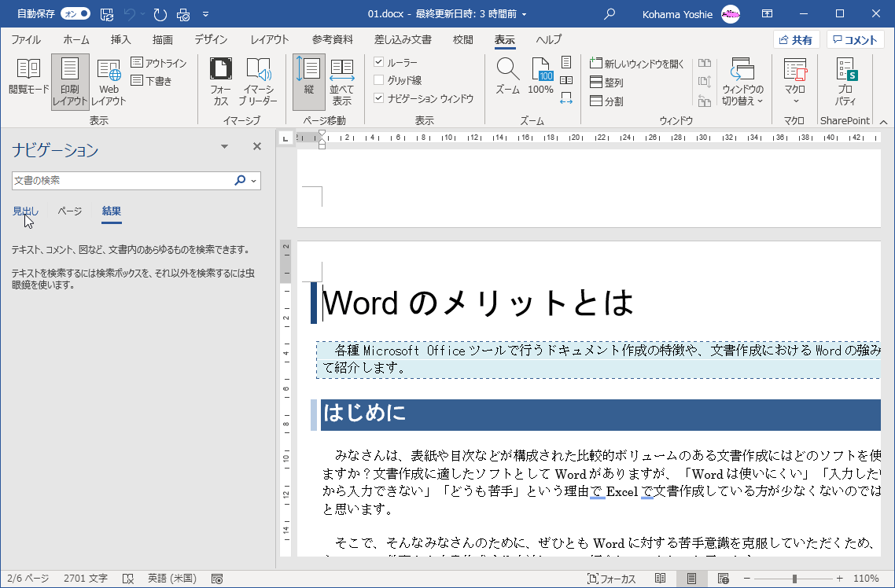Click the 共有 button
The width and height of the screenshot is (895, 588).
click(796, 40)
